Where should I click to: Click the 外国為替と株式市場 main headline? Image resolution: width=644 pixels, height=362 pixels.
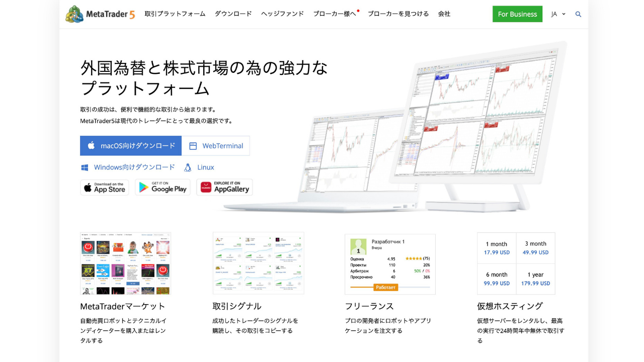click(204, 77)
